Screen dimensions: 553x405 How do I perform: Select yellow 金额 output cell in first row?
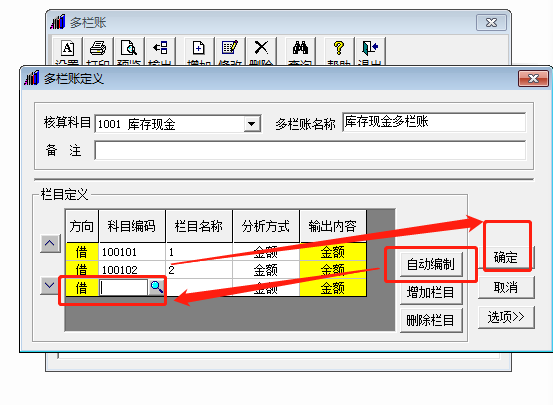(x=333, y=252)
